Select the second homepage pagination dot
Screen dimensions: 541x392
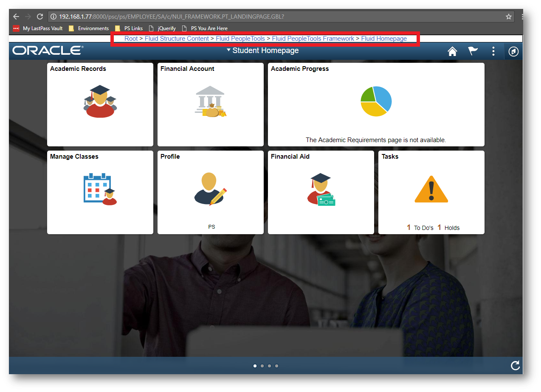click(262, 366)
